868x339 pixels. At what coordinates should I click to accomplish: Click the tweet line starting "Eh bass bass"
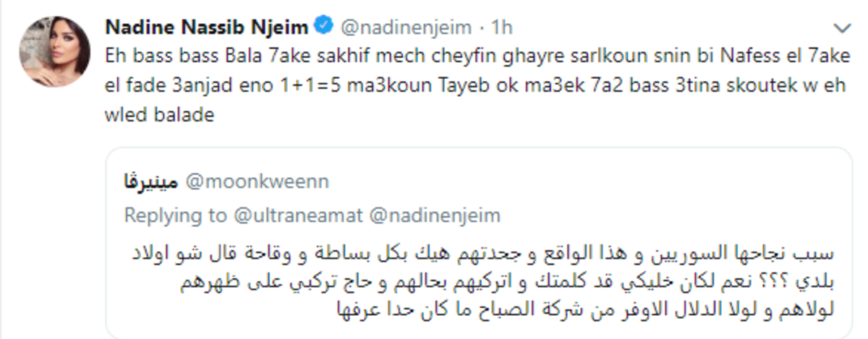(x=474, y=56)
